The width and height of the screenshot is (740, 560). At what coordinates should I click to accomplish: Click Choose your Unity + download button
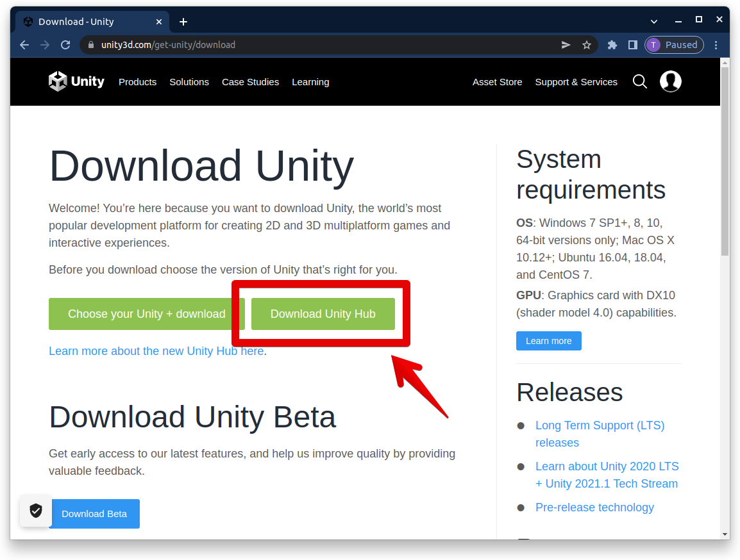click(146, 314)
